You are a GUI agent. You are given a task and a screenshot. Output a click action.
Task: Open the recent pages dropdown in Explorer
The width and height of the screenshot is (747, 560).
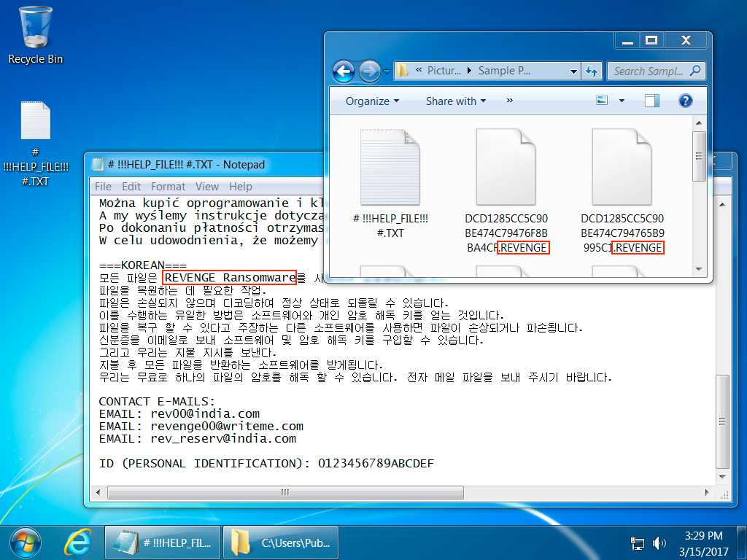click(387, 72)
